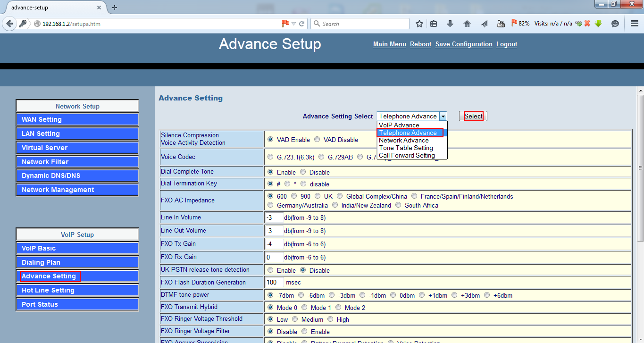Open WAN Setting page
The width and height of the screenshot is (644, 343).
77,119
